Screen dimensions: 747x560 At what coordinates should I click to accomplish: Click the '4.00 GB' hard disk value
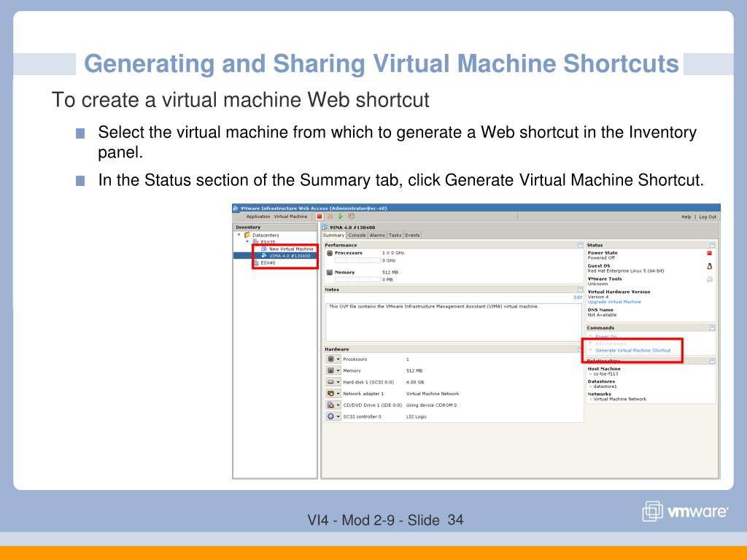[415, 382]
